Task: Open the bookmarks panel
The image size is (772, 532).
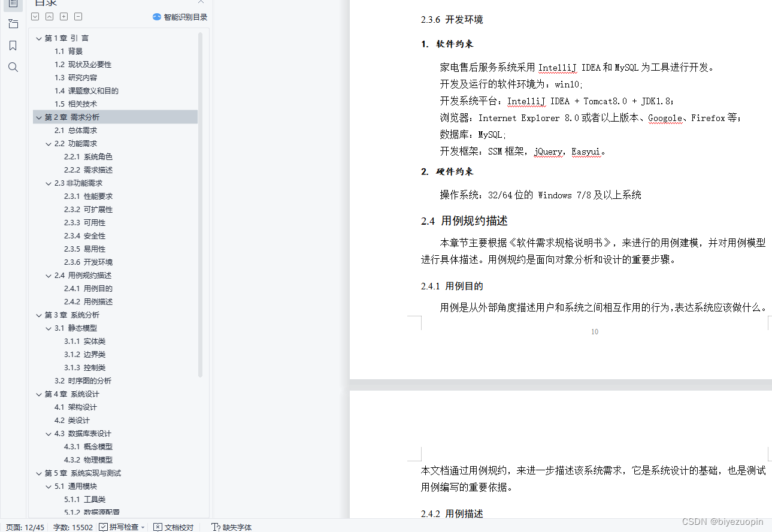Action: point(13,45)
